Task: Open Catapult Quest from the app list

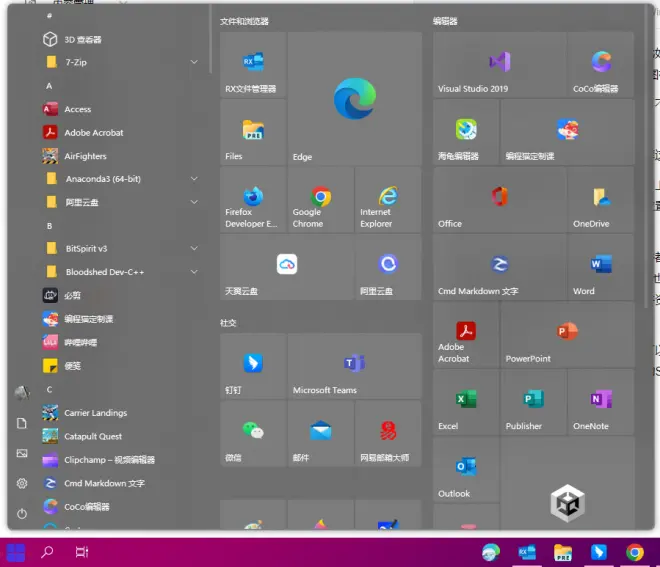Action: 120,437
